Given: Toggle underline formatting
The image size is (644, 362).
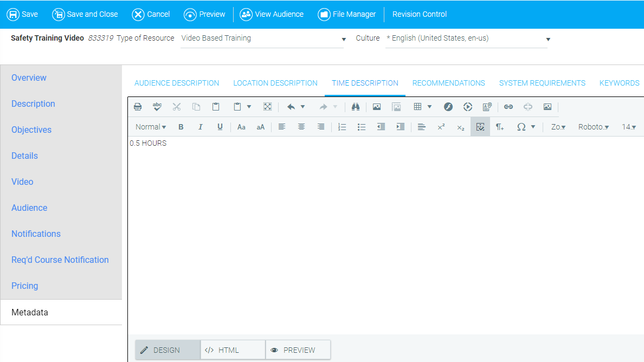Looking at the screenshot, I should [220, 127].
